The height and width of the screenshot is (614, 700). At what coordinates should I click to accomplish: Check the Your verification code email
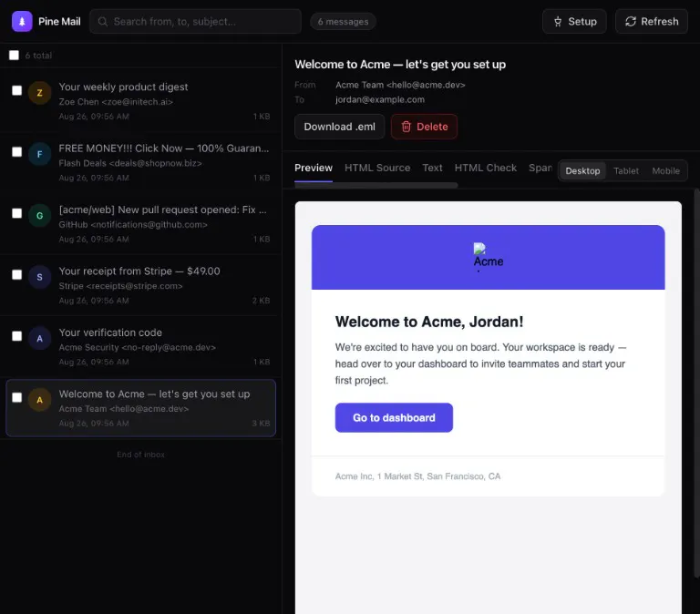(17, 335)
